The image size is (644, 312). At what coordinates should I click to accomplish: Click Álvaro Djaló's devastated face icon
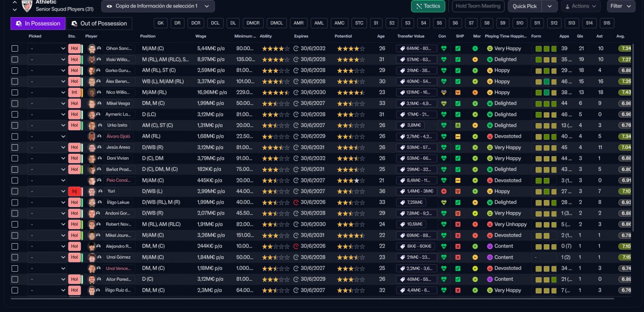pos(490,137)
